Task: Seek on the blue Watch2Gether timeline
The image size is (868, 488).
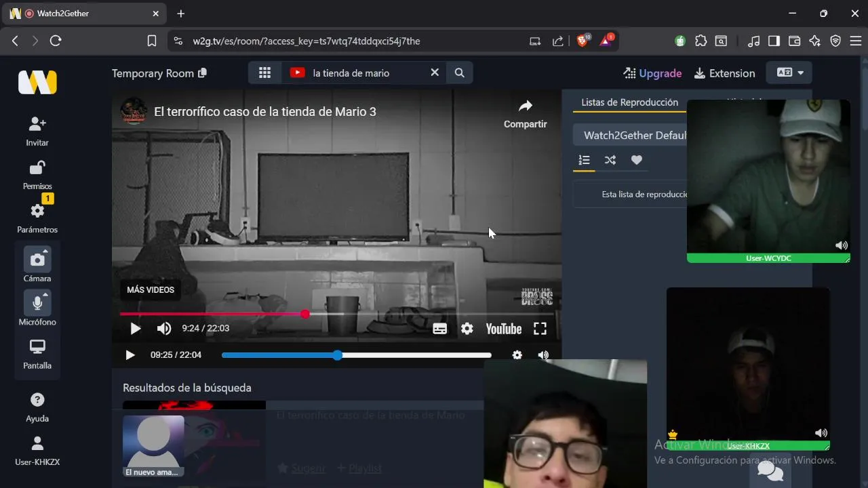Action: (x=357, y=355)
